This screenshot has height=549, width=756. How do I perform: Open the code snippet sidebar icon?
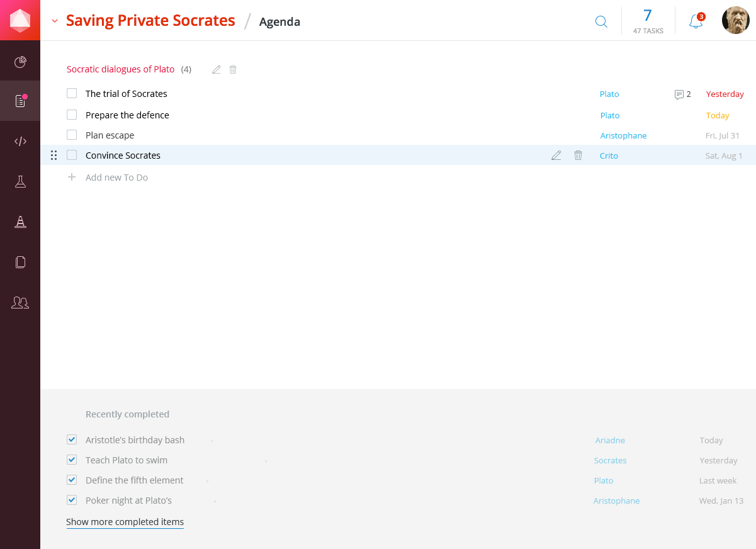pyautogui.click(x=20, y=141)
